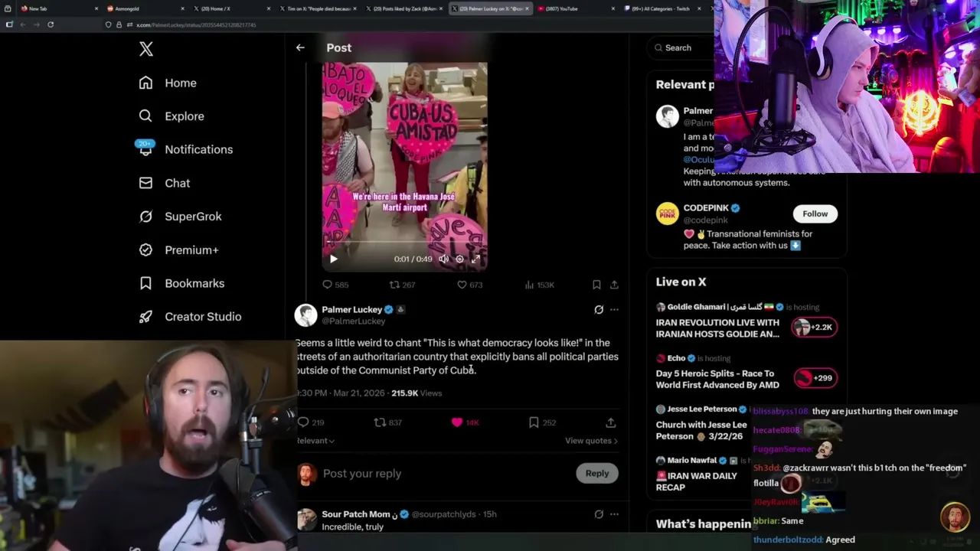
Task: Open Grok icon on Palmer Luckey post
Action: click(599, 310)
